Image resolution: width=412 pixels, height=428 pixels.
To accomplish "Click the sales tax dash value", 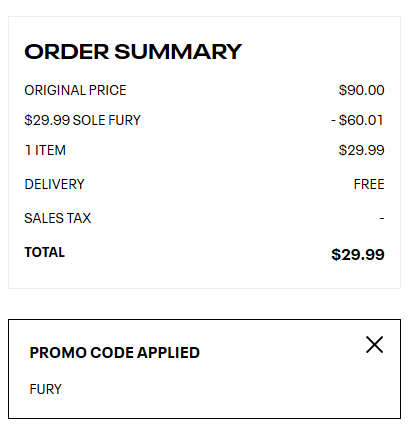I will (382, 219).
